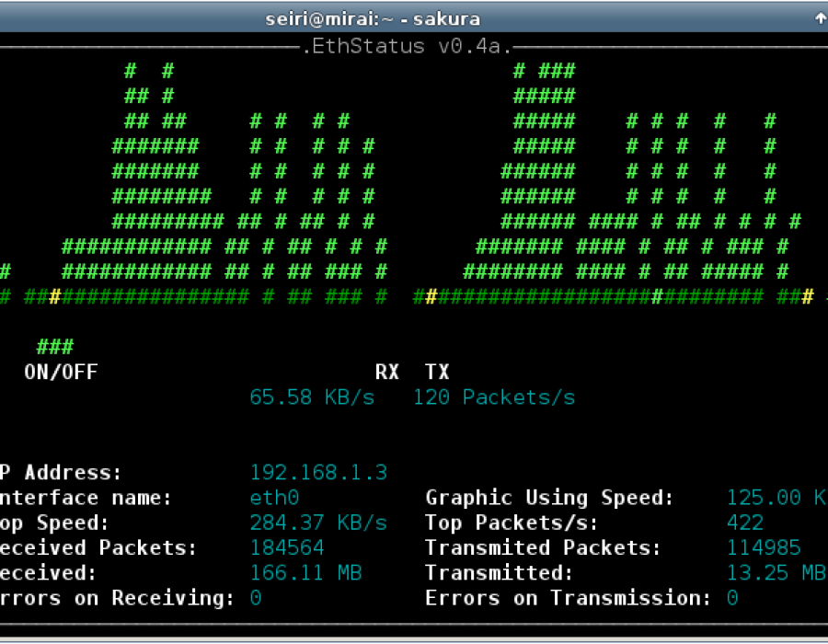828x644 pixels.
Task: Click the received packets count 184564
Action: click(x=287, y=547)
